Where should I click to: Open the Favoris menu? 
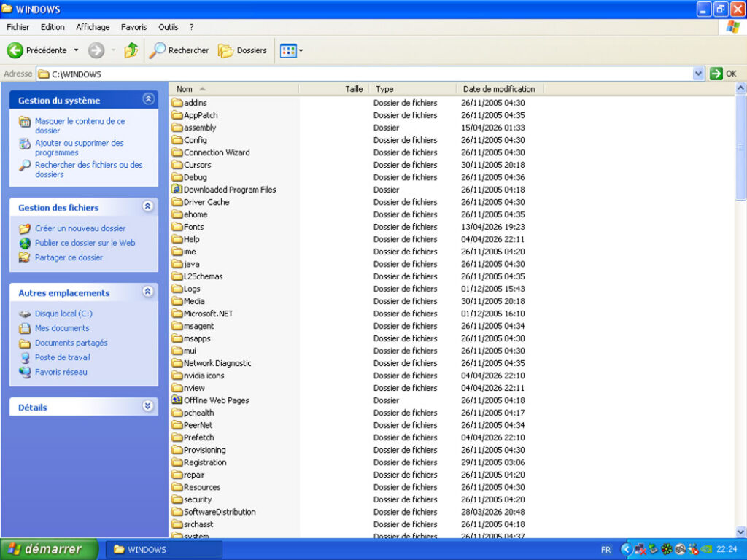pyautogui.click(x=134, y=27)
